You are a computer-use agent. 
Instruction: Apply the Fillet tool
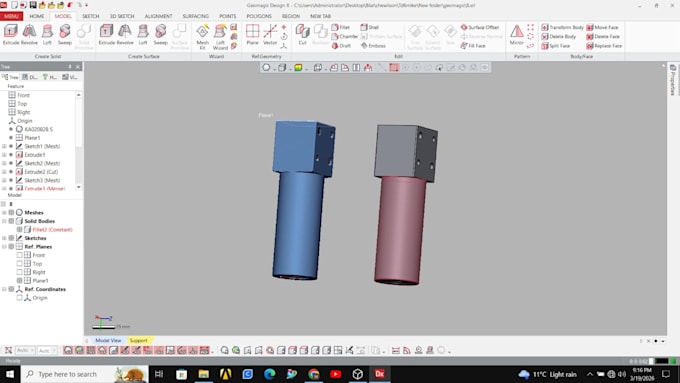point(340,27)
